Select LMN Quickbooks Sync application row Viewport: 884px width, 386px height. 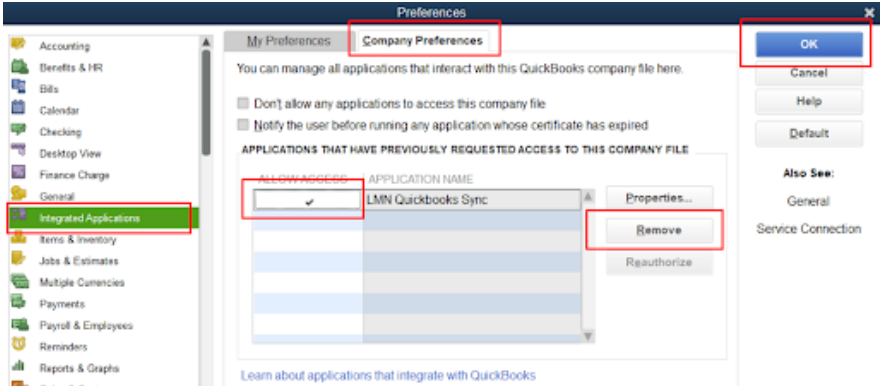[417, 200]
